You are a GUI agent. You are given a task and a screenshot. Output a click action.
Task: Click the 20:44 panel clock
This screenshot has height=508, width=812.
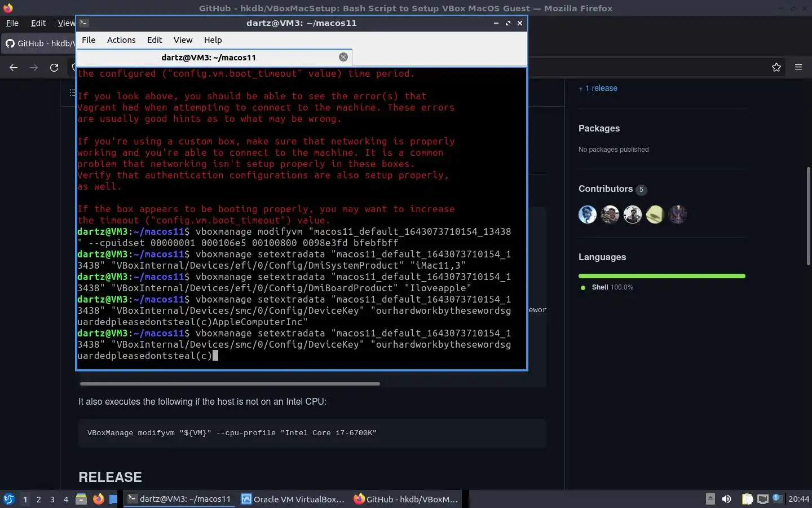[798, 499]
